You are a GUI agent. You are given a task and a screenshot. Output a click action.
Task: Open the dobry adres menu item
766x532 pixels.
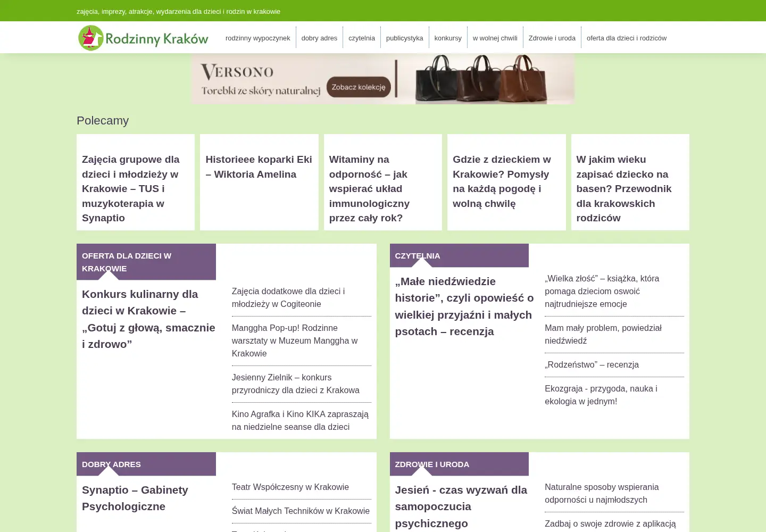pyautogui.click(x=319, y=38)
